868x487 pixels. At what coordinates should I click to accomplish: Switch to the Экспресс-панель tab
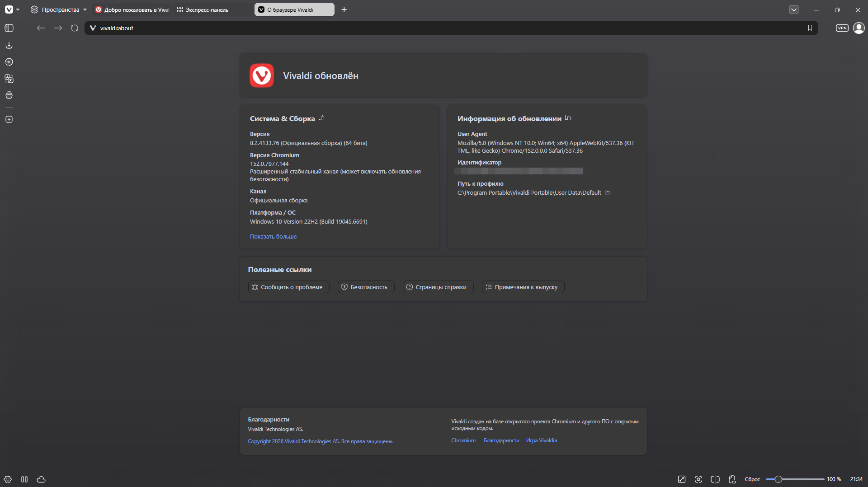tap(212, 9)
